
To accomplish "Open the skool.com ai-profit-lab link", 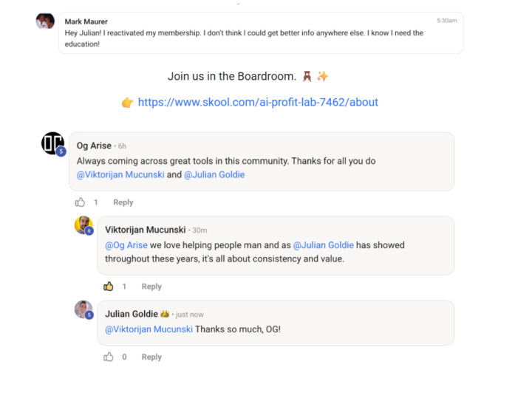I will (x=258, y=103).
